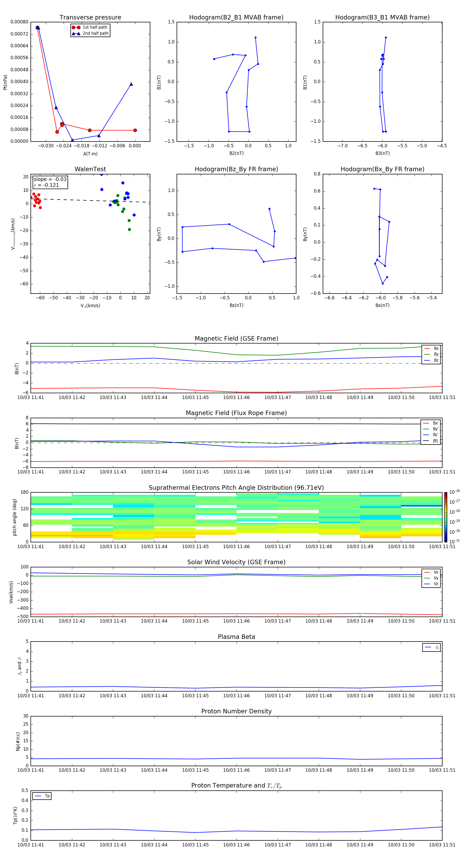Click the 'By' legend entry in GSE plot
473x868 pixels.
click(x=431, y=354)
